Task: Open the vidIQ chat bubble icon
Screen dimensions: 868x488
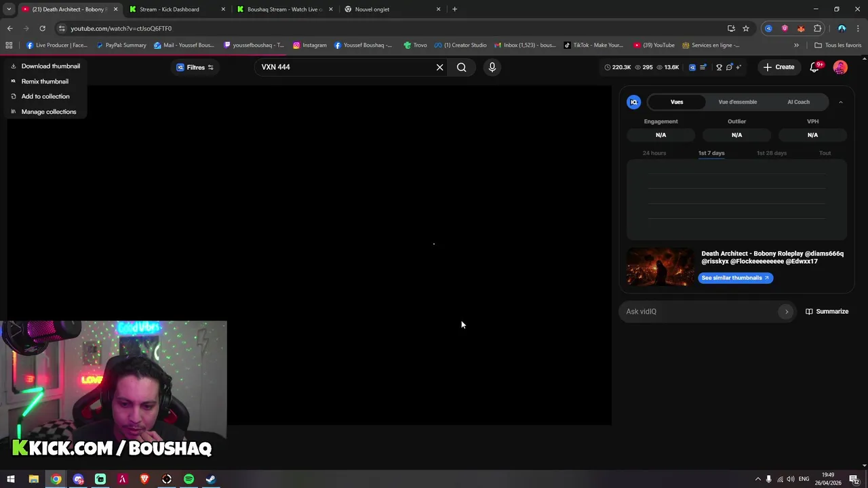Action: pos(729,67)
